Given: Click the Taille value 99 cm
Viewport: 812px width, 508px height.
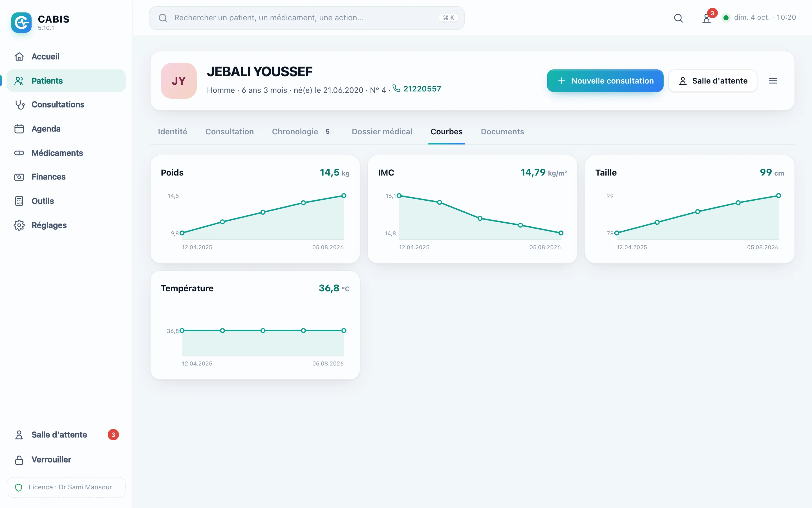Looking at the screenshot, I should pyautogui.click(x=772, y=173).
